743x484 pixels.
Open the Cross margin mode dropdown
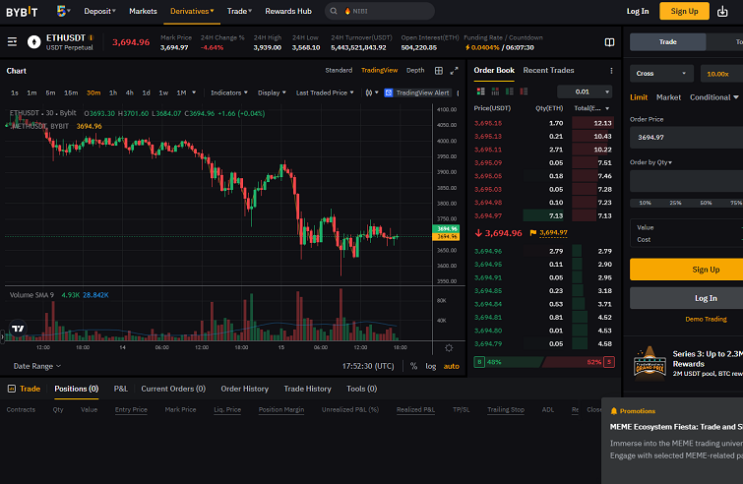click(x=661, y=73)
